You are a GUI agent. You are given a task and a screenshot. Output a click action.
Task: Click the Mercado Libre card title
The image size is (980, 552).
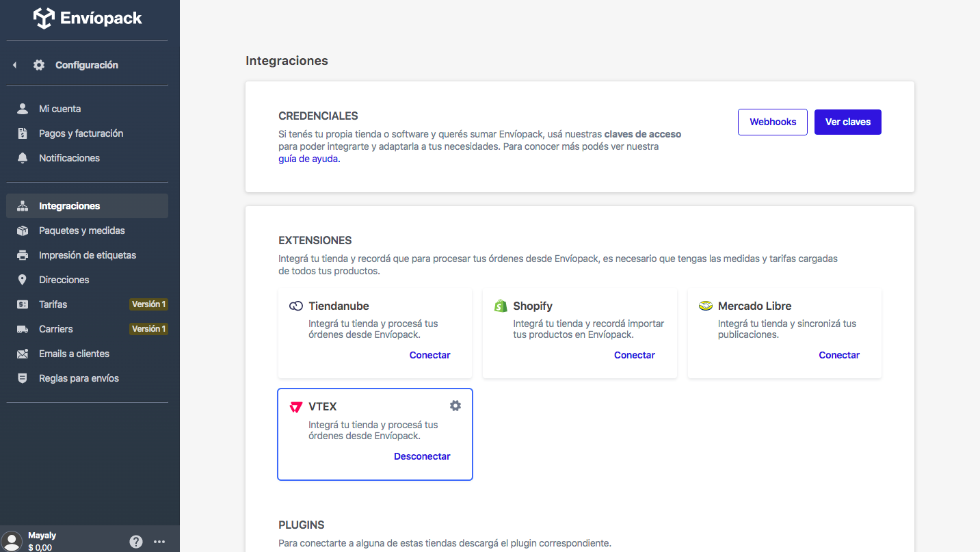coord(754,306)
